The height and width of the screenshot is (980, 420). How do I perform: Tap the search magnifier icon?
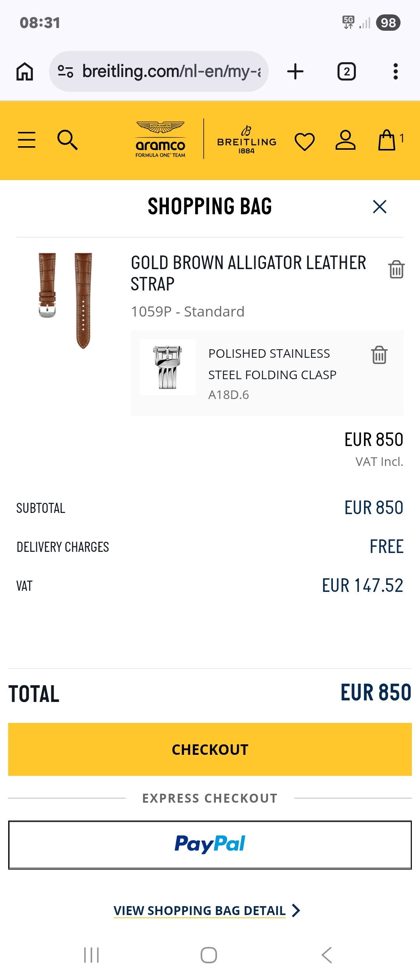[67, 140]
